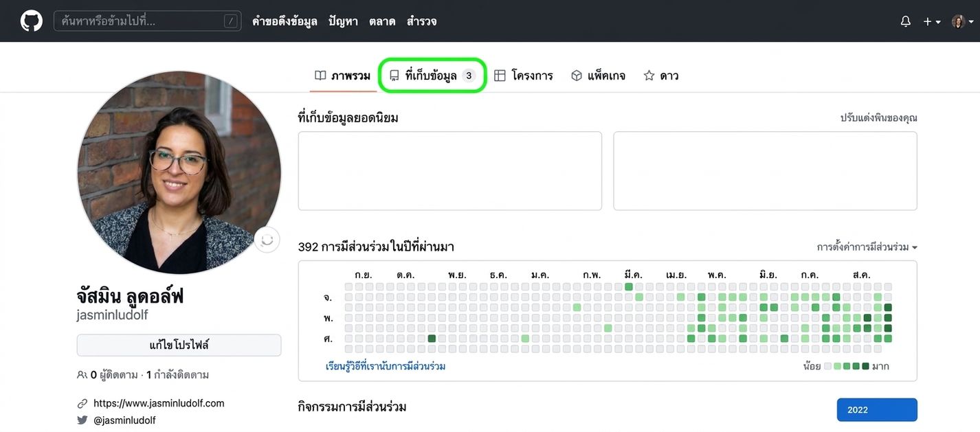The width and height of the screenshot is (980, 432).
Task: Click the large profile photo
Action: (179, 172)
